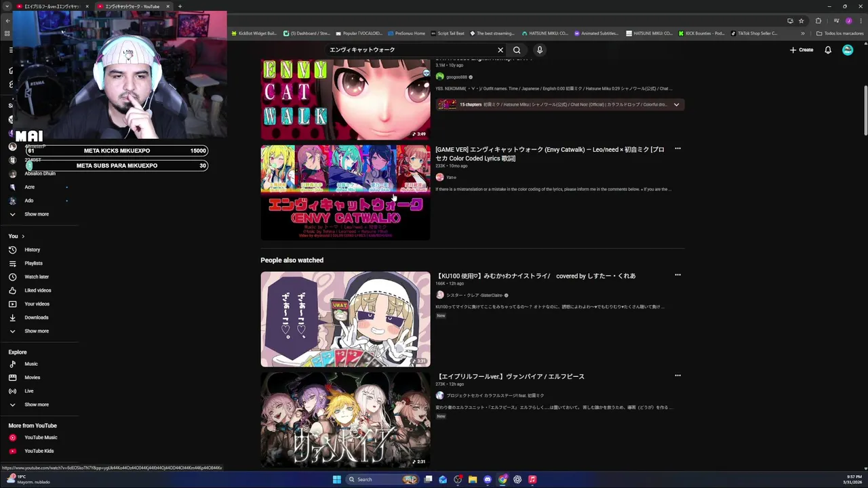868x488 pixels.
Task: Show the hidden bookmarks overflow chevron
Action: click(x=803, y=33)
